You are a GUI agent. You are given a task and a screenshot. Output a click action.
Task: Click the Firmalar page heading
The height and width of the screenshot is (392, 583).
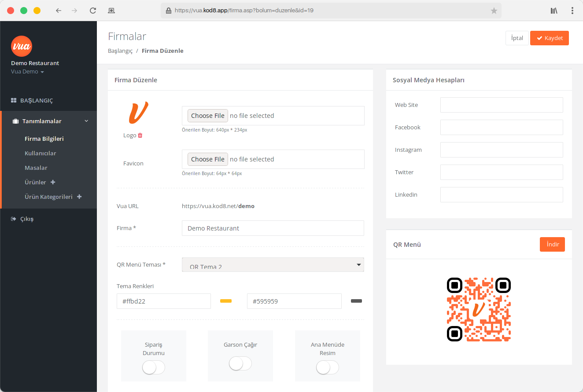(x=127, y=37)
